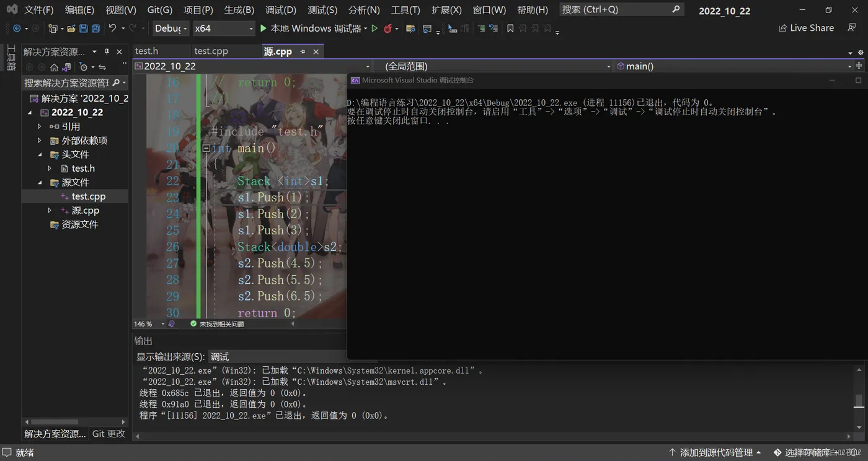This screenshot has height=461, width=868.
Task: Click the sync active document icon in Solution Explorer
Action: (x=102, y=67)
